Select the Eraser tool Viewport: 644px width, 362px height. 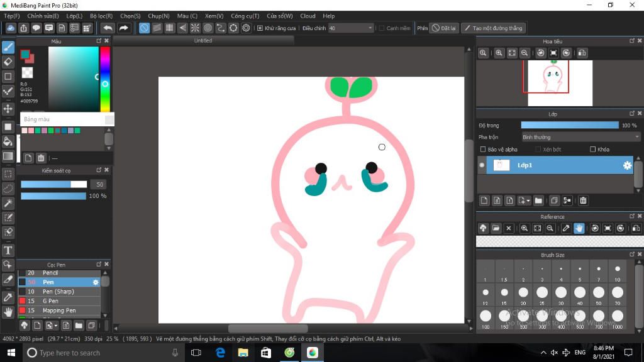pyautogui.click(x=8, y=62)
